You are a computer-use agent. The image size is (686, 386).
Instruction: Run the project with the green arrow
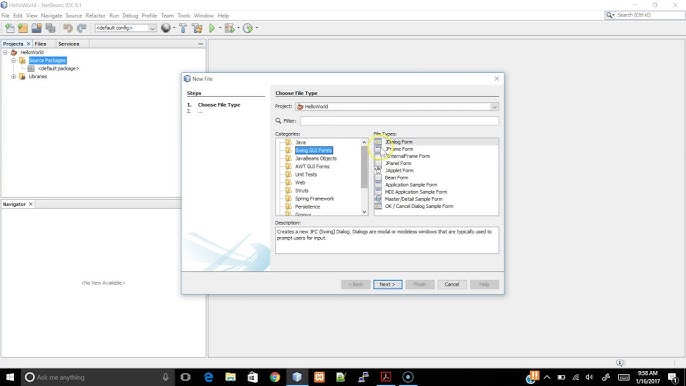212,28
